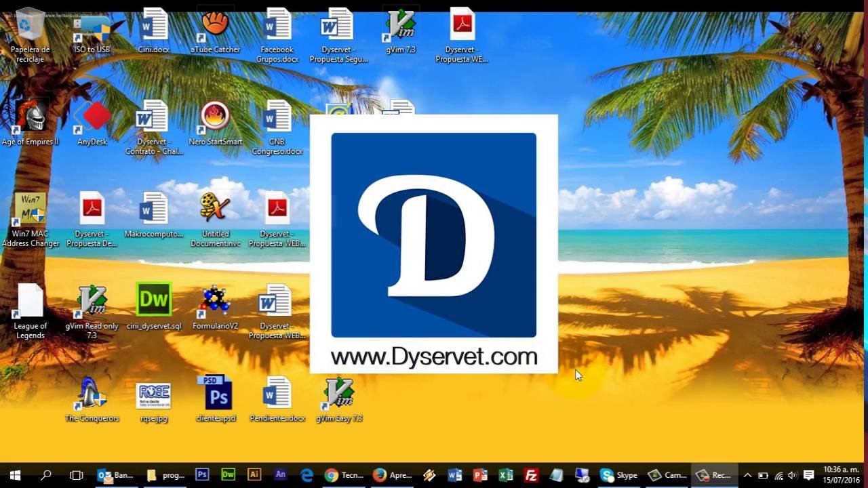Screen dimensions: 868x488
Task: Select the CNB Congreso.docx file
Action: coord(277,128)
